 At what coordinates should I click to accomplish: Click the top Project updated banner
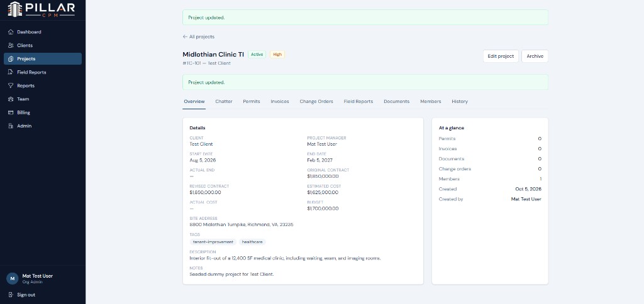click(x=365, y=18)
